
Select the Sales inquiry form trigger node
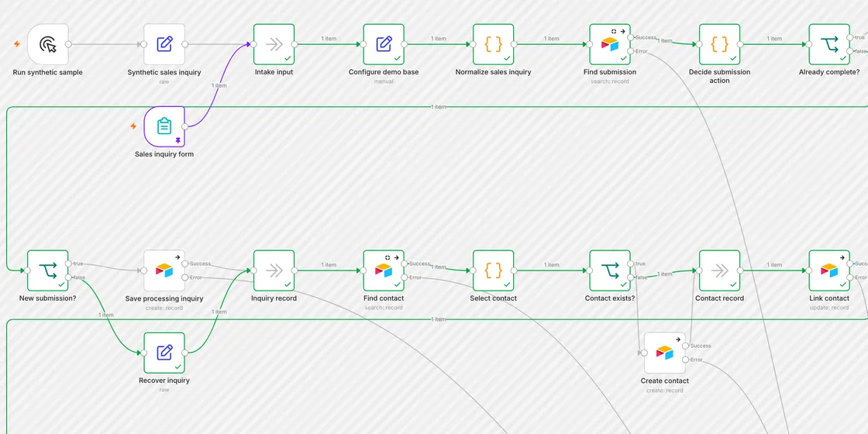[x=164, y=127]
